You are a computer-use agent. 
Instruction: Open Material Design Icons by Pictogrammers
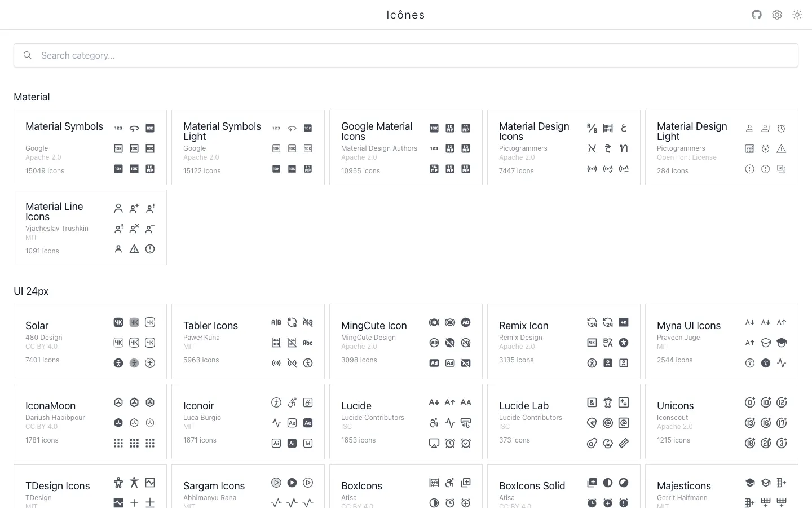(534, 132)
